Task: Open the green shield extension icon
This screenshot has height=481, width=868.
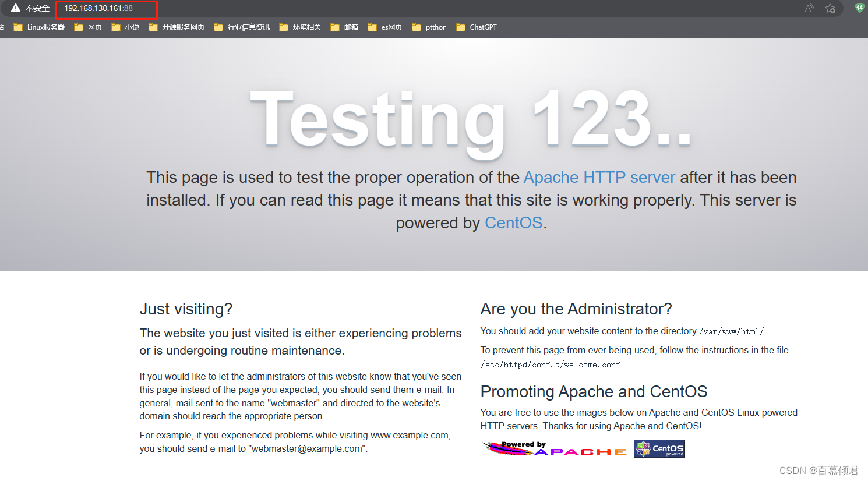Action: pos(859,8)
